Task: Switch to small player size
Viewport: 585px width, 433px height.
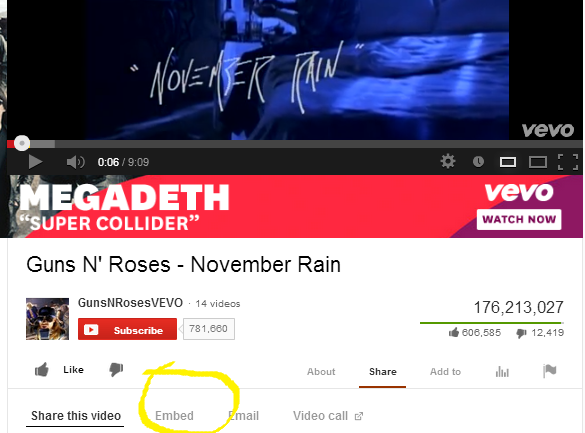Action: [x=508, y=162]
